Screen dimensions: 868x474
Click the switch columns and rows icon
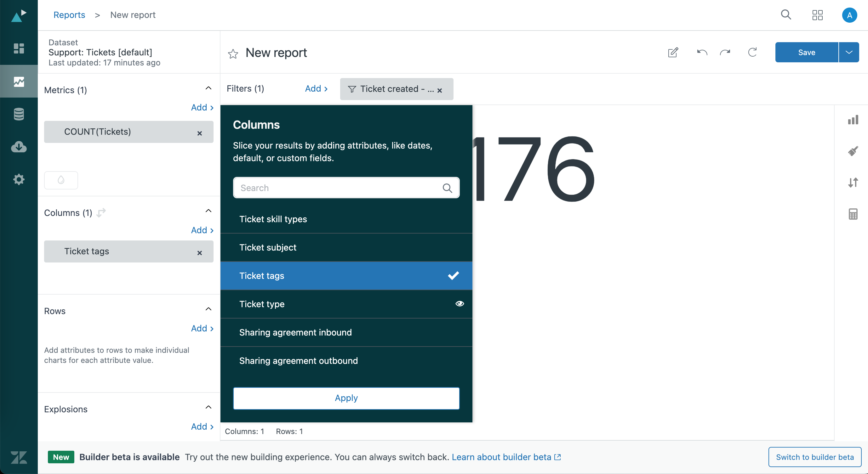[x=101, y=212]
